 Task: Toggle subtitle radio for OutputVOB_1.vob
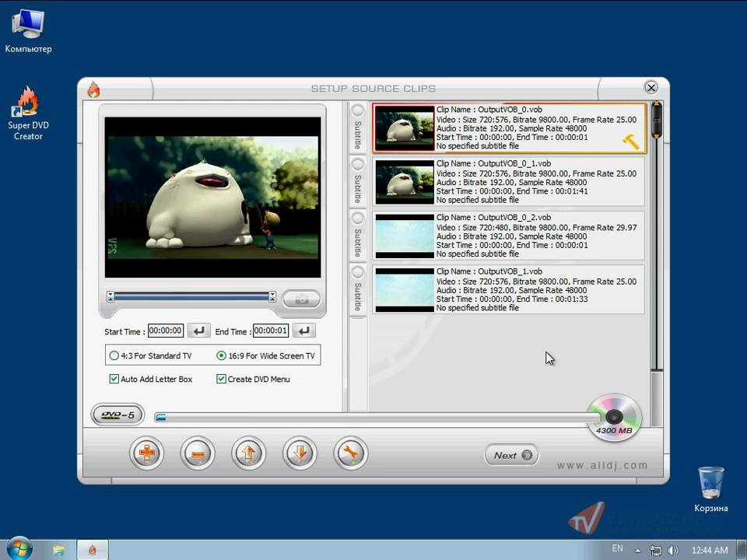357,272
